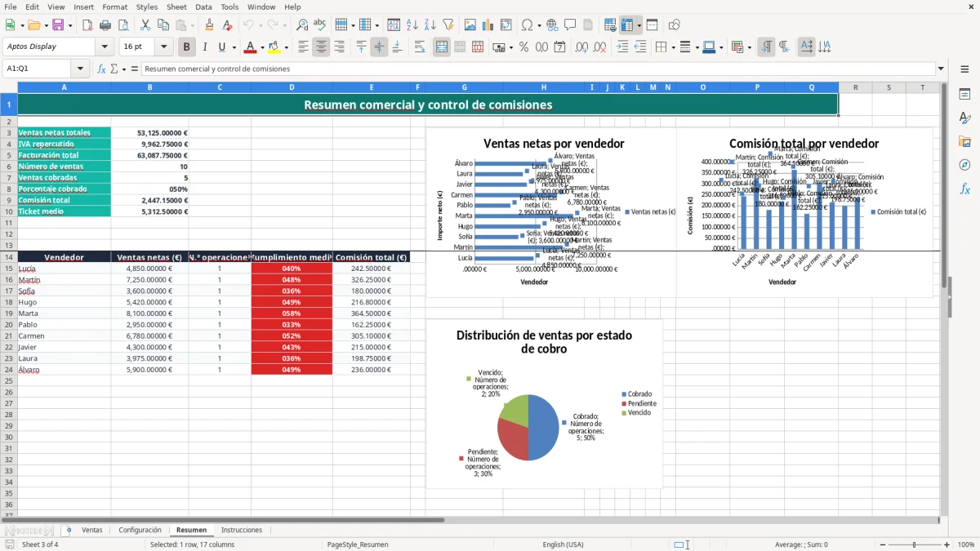Click the Sort Ascending icon
The width and height of the screenshot is (980, 551).
412,25
